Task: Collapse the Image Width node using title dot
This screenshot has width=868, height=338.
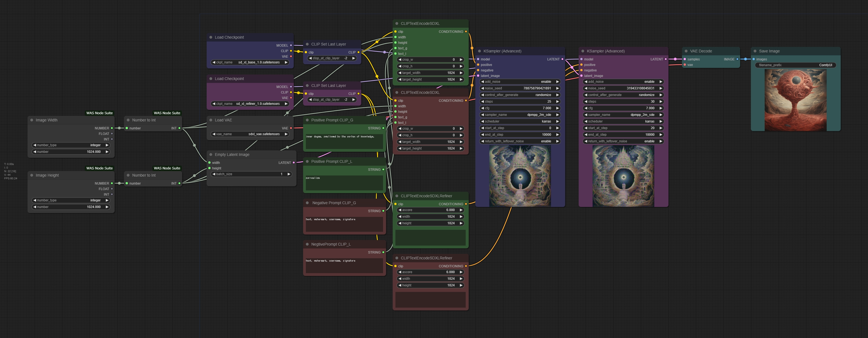Action: pyautogui.click(x=32, y=120)
